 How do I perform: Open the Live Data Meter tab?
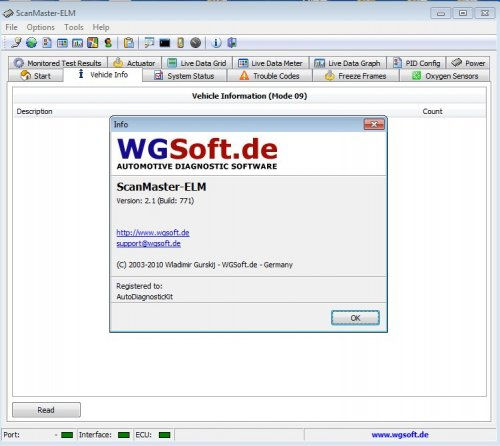[x=271, y=63]
